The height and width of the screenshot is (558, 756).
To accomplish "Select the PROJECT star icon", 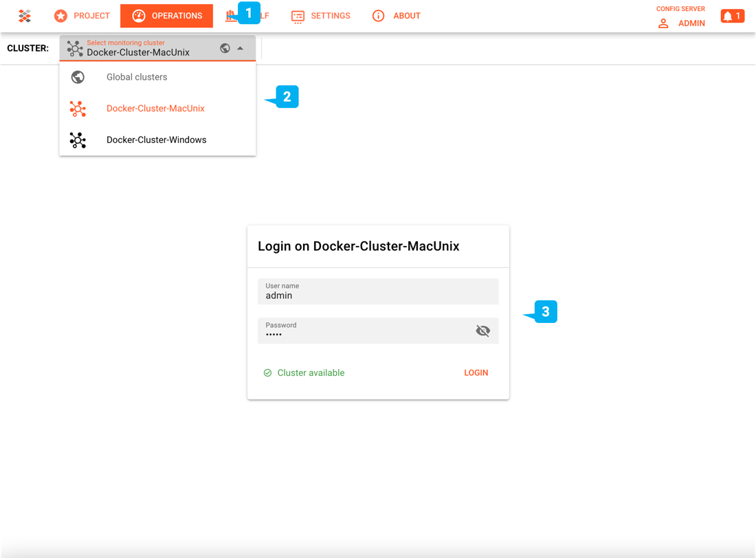I will click(60, 15).
